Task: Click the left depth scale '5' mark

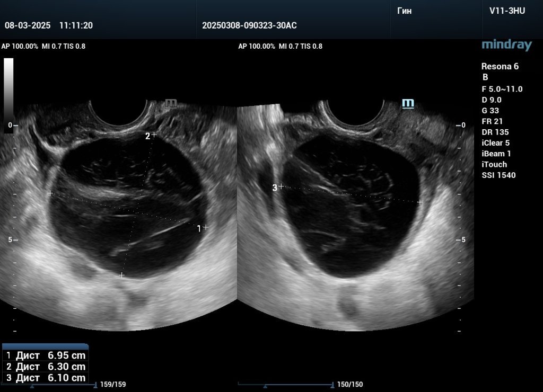Action: coord(11,240)
